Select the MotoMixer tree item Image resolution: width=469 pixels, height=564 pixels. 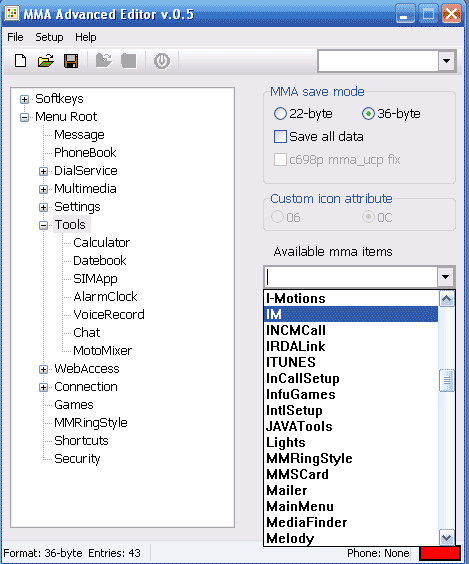(103, 351)
